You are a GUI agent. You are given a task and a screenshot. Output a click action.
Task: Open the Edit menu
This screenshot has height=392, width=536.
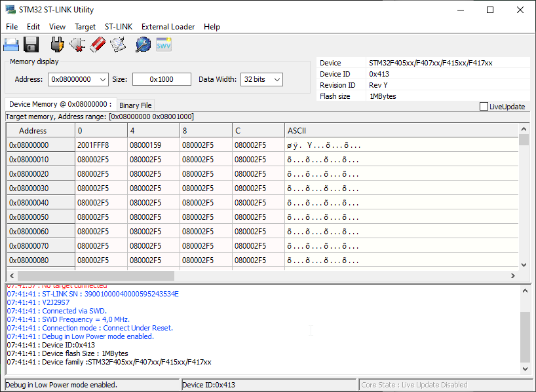[x=33, y=27]
